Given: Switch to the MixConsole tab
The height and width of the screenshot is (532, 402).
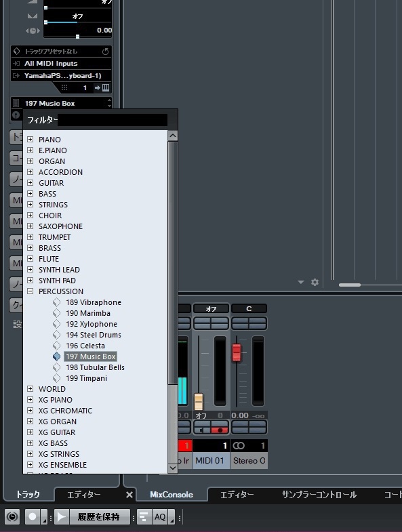Looking at the screenshot, I should 172,495.
